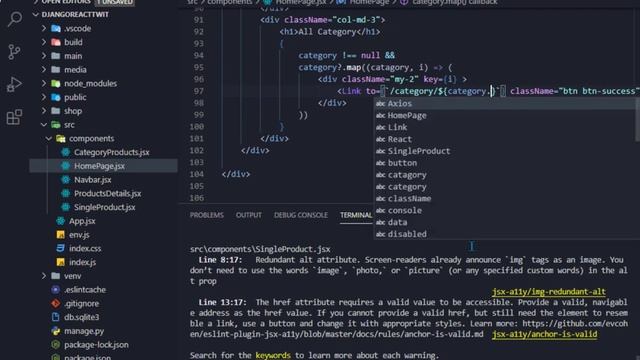Viewport: 640px width, 360px height.
Task: Open the Run and Debug view
Action: point(15,84)
